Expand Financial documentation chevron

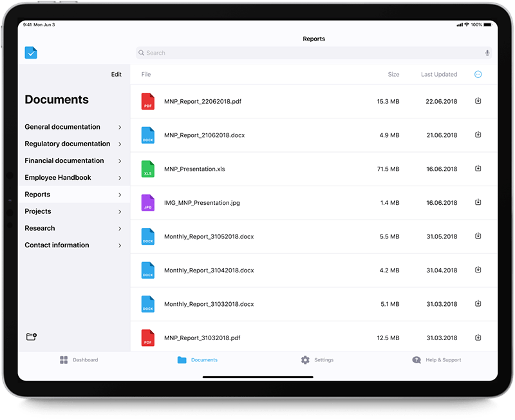point(120,161)
